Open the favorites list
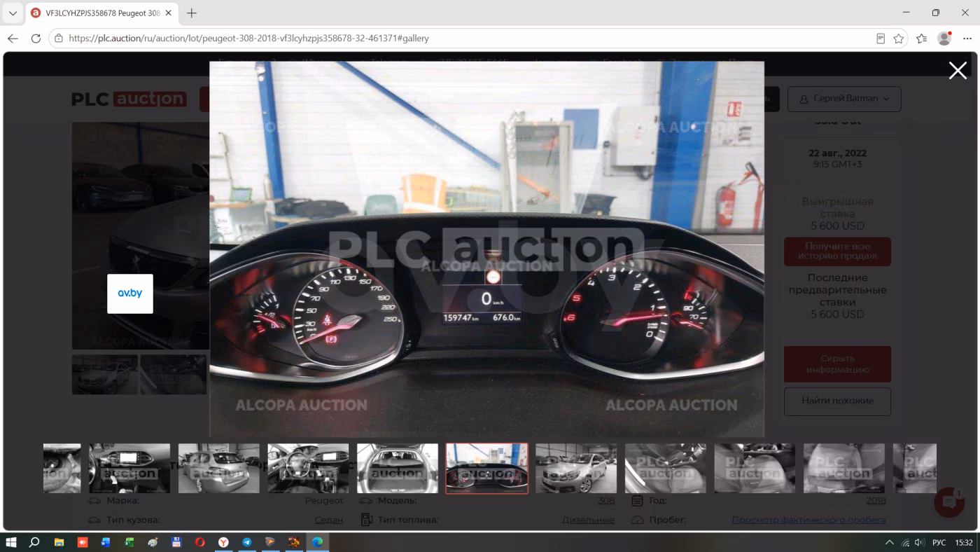Screen dimensions: 980x552 coord(922,39)
